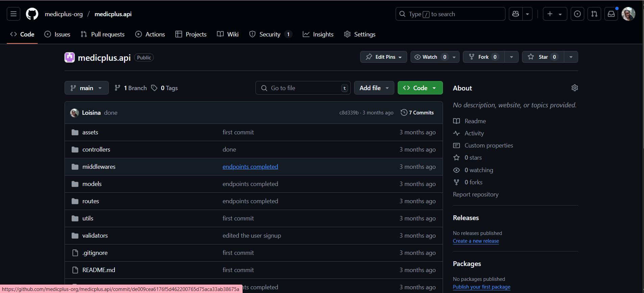Open the routes folder
The height and width of the screenshot is (293, 644).
(91, 201)
